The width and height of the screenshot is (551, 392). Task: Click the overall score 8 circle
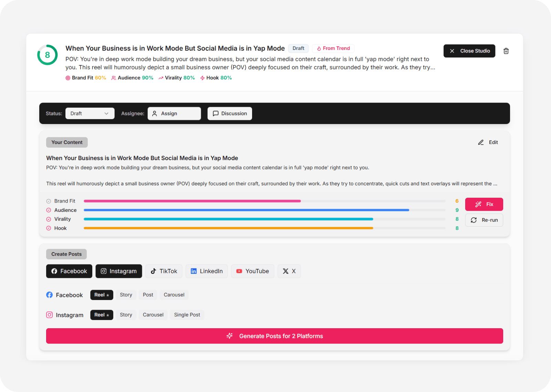(48, 55)
